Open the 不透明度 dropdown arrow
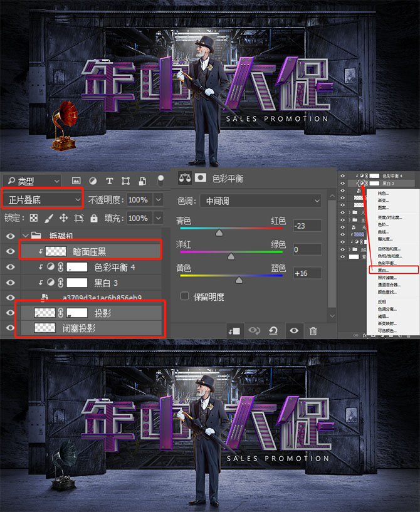The image size is (420, 512). 159,199
